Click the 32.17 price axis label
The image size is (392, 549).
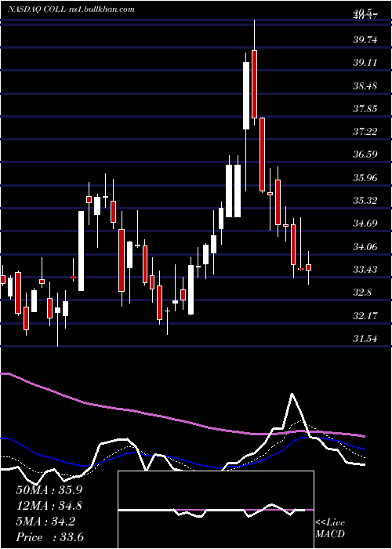tap(365, 316)
